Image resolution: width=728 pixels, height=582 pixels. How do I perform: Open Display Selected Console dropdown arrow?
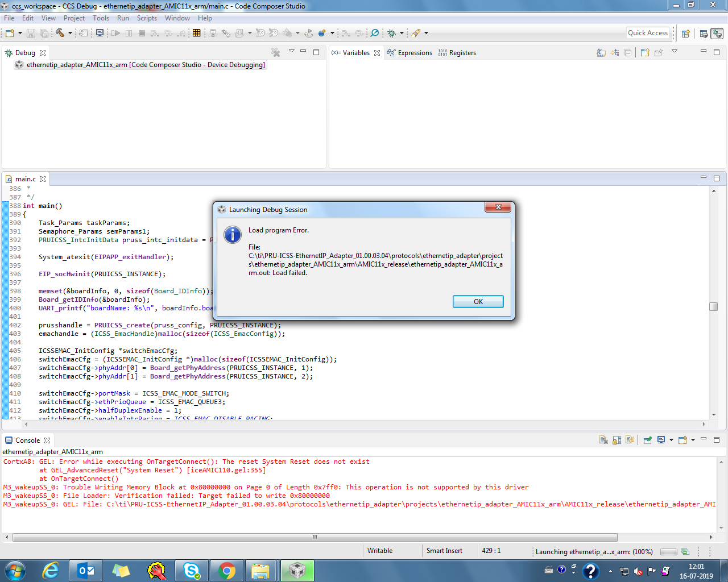click(671, 440)
